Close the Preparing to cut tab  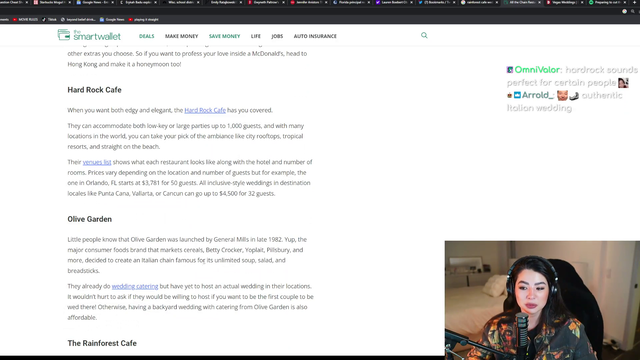tap(624, 2)
